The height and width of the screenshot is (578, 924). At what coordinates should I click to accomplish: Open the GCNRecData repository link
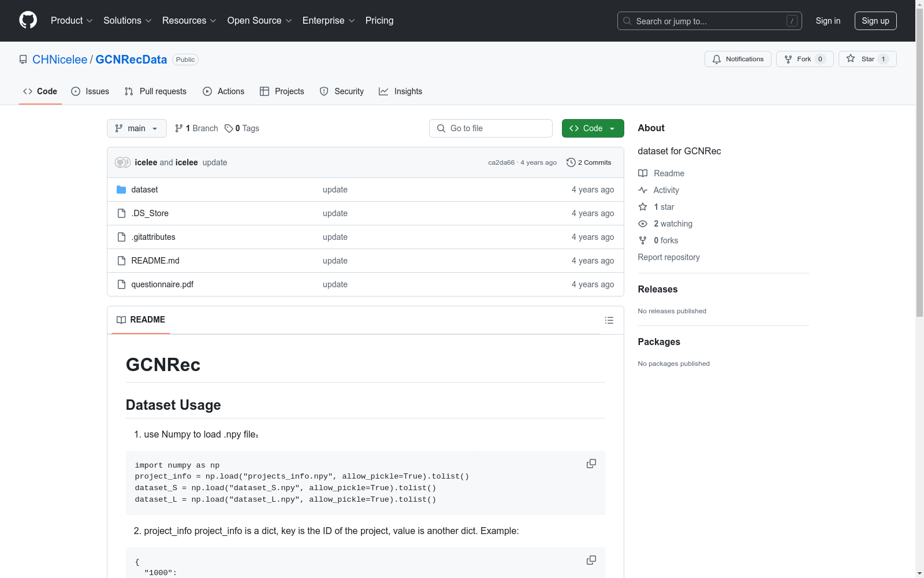(131, 60)
